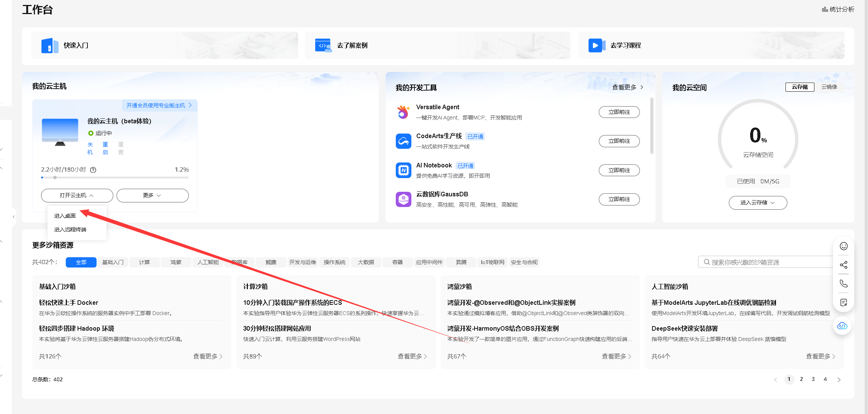
Task: Choose 进入桌面 from the open menu
Action: (65, 215)
